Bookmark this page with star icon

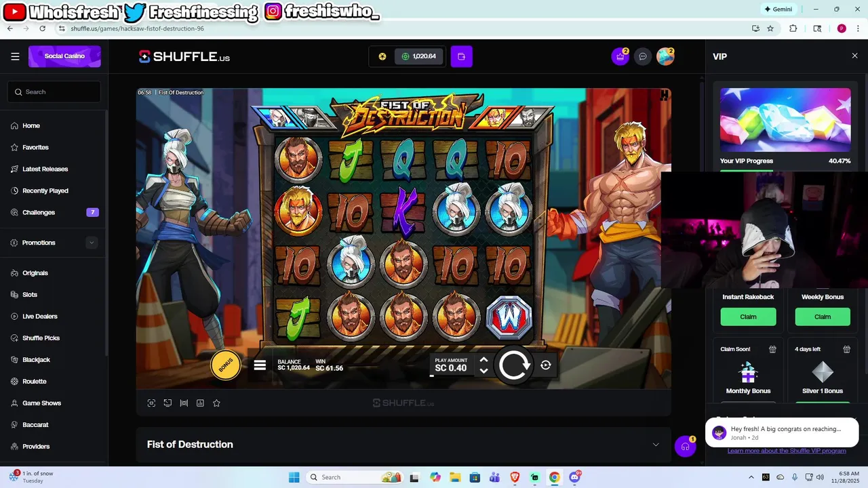770,28
